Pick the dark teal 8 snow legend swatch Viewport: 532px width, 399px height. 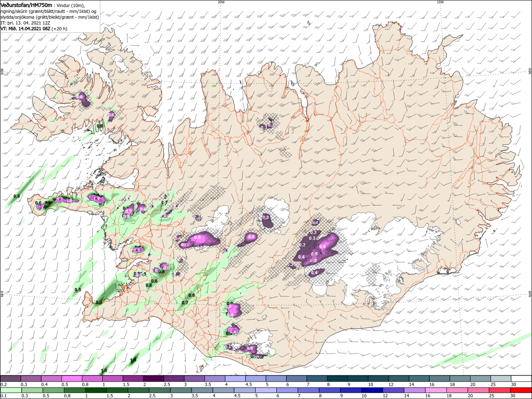337,379
